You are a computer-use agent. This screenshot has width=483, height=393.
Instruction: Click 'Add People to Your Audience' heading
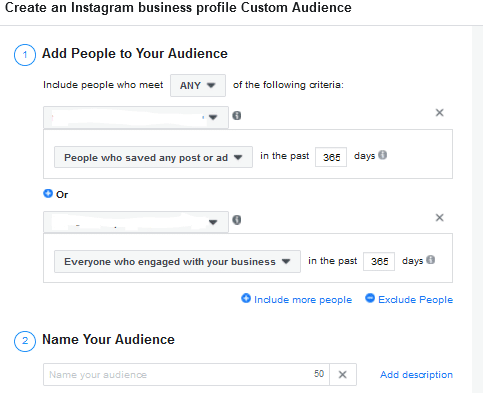coord(135,54)
